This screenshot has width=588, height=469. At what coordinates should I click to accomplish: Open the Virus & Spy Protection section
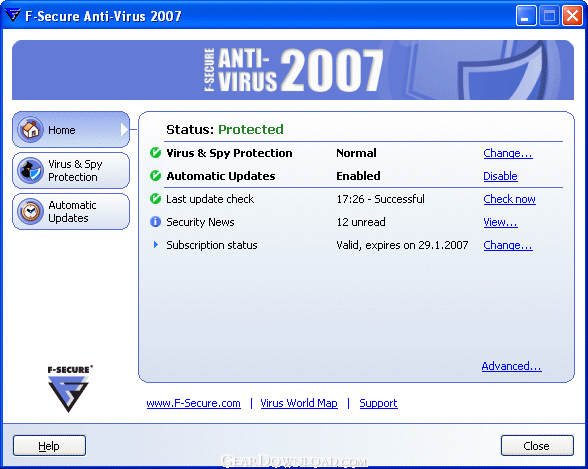71,171
